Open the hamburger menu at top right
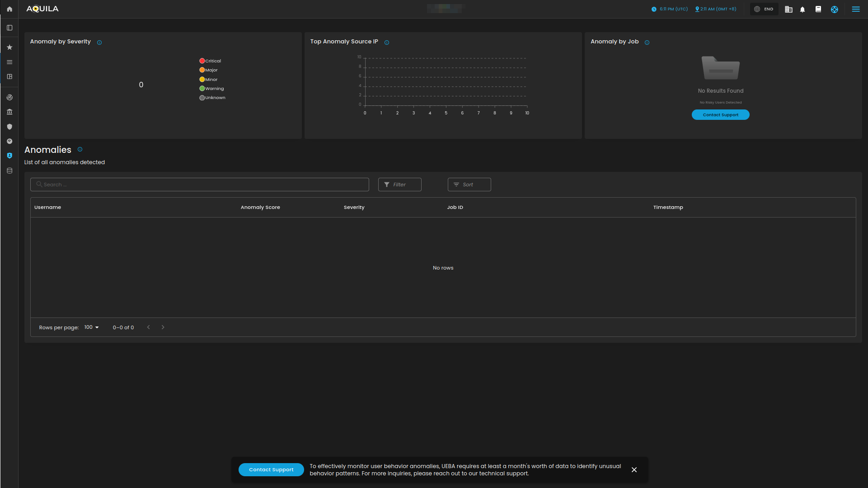868x488 pixels. [x=856, y=9]
